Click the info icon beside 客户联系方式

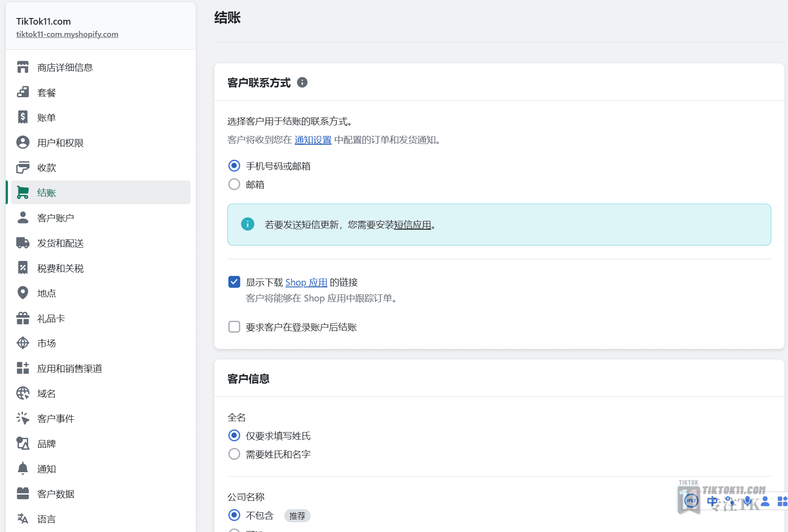pyautogui.click(x=302, y=82)
